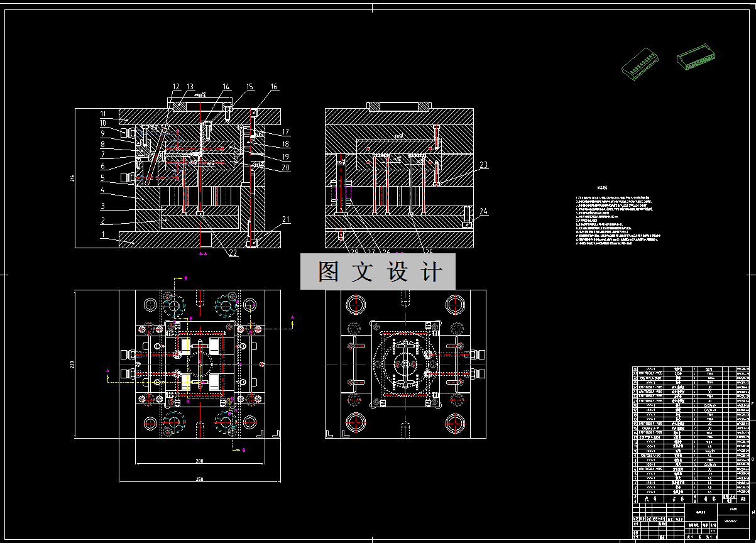Select part balloon number 14
This screenshot has width=756, height=543.
[226, 86]
